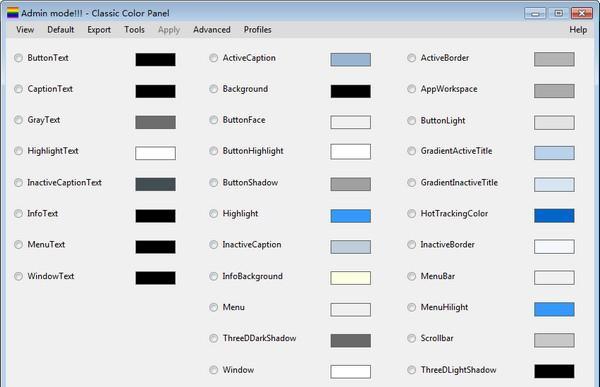This screenshot has height=387, width=600.
Task: Select the ButtonText radio button
Action: [18, 58]
